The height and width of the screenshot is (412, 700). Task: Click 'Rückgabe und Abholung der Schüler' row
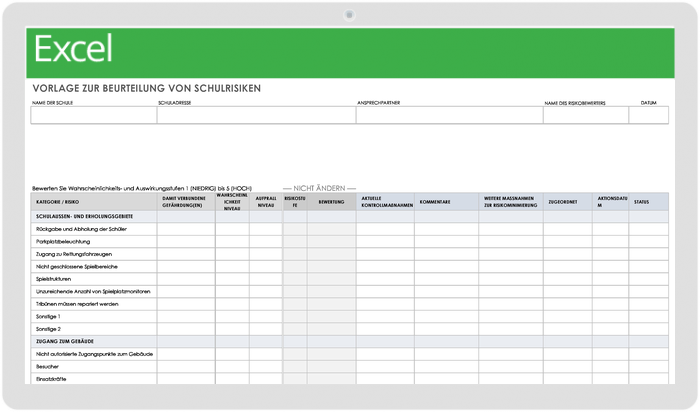[x=350, y=229]
